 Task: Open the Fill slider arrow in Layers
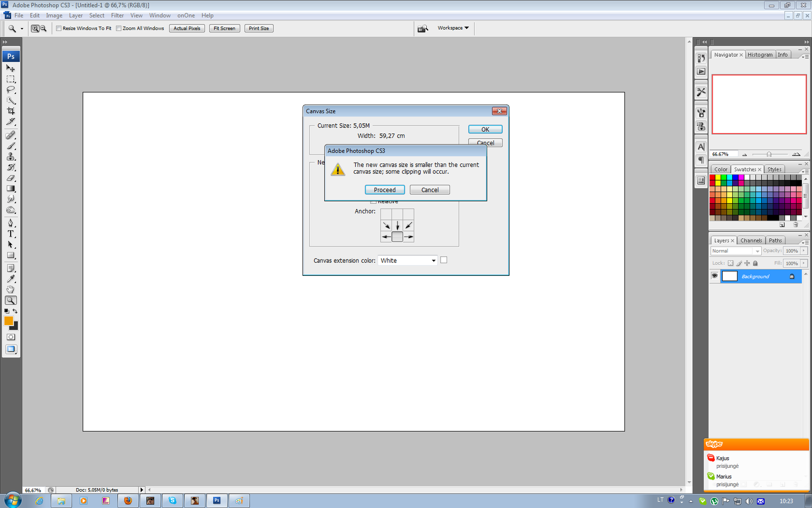[x=804, y=263]
